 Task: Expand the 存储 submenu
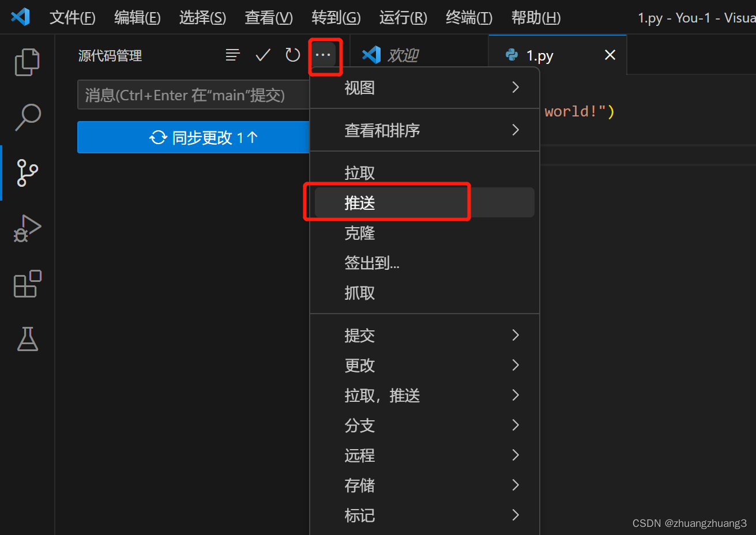(x=424, y=485)
